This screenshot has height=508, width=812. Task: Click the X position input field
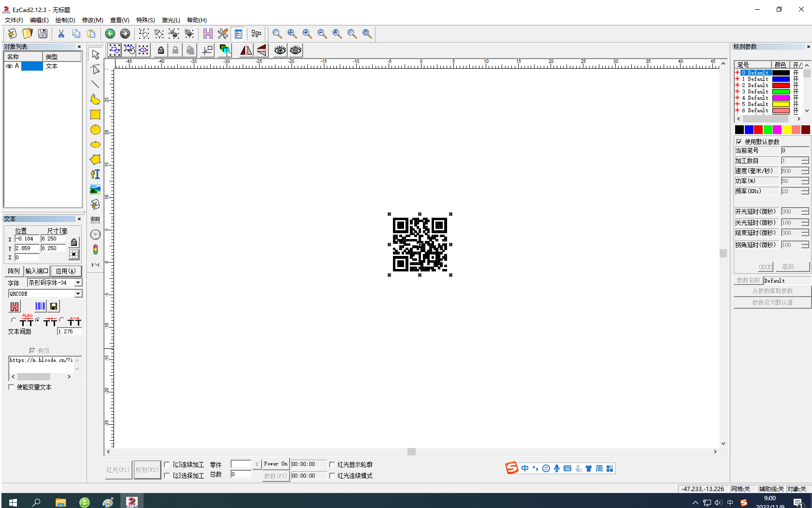click(x=27, y=239)
